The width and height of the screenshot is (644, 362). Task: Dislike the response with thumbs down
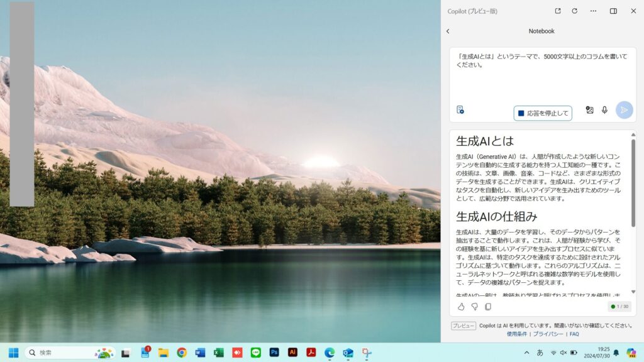pyautogui.click(x=475, y=307)
